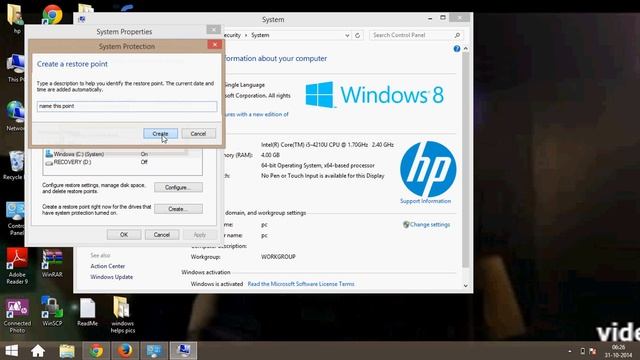Switch to Chrome in the taskbar
Viewport: 640px width, 360px height.
pos(96,351)
